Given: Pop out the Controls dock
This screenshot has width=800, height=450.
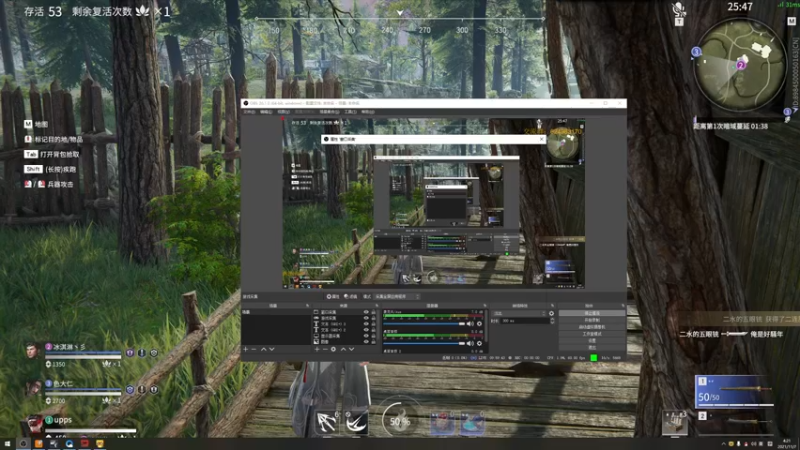Looking at the screenshot, I should (x=622, y=306).
